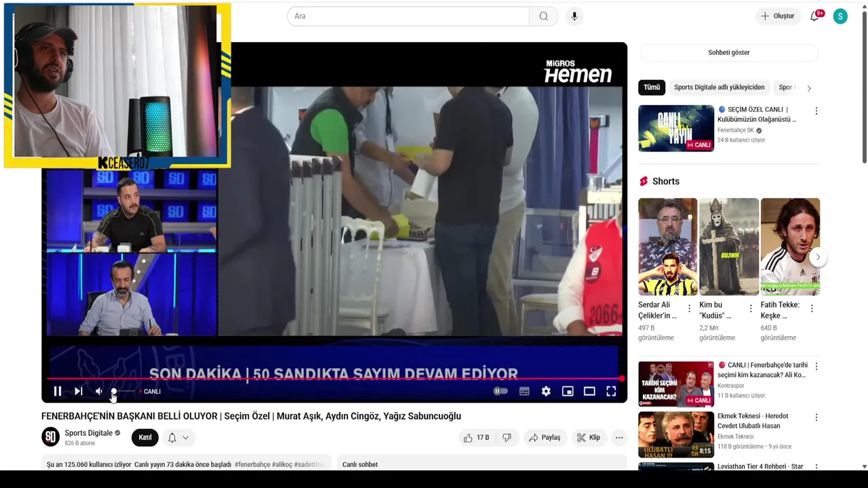Click #fenerbahçe hashtag link
The width and height of the screenshot is (868, 488).
tap(252, 464)
